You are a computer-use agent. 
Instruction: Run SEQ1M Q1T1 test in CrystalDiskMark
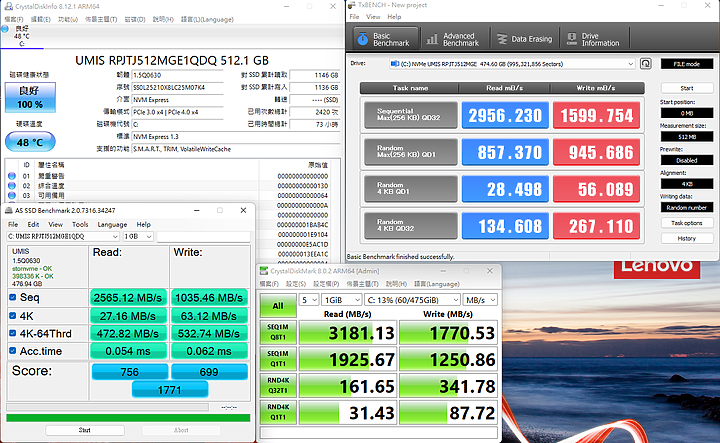(x=278, y=359)
